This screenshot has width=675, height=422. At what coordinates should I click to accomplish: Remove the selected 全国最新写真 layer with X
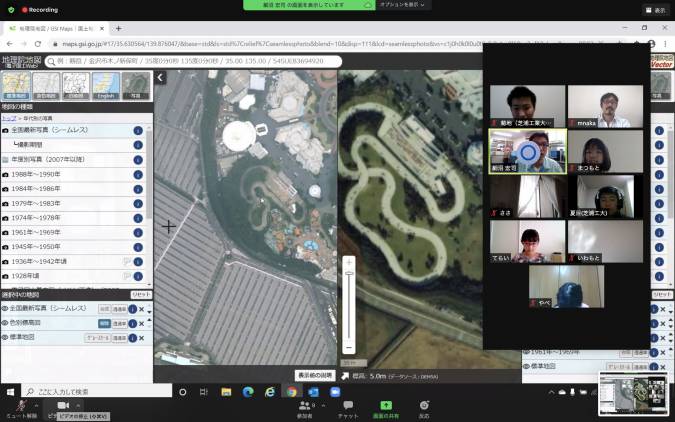click(x=142, y=309)
